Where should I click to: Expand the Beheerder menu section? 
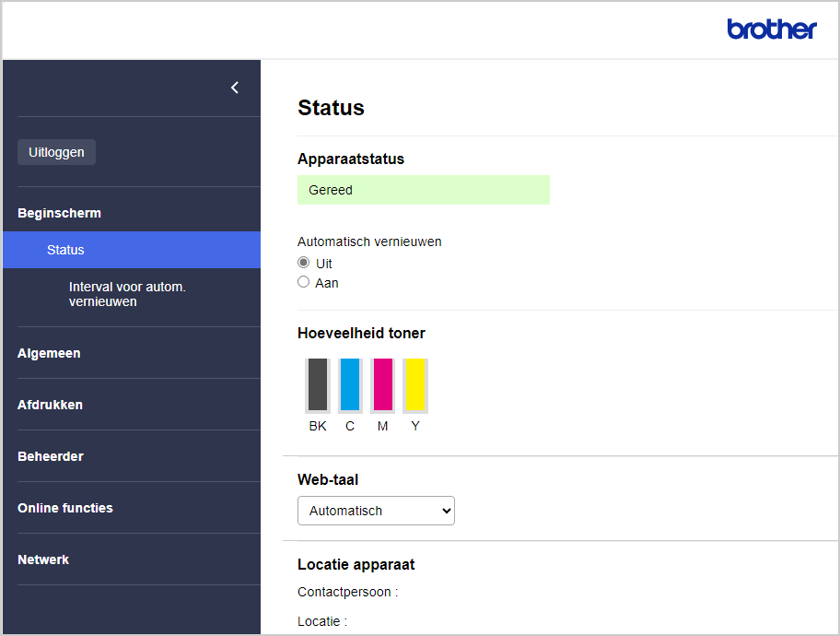pyautogui.click(x=51, y=456)
